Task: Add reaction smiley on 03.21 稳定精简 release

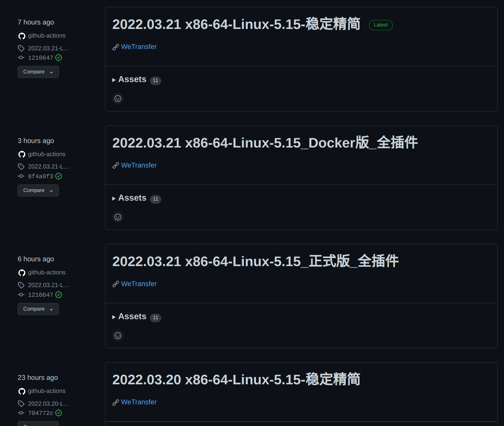Action: point(118,99)
